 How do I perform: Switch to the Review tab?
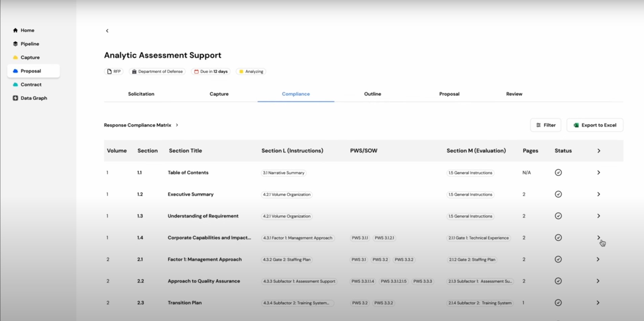(x=514, y=94)
